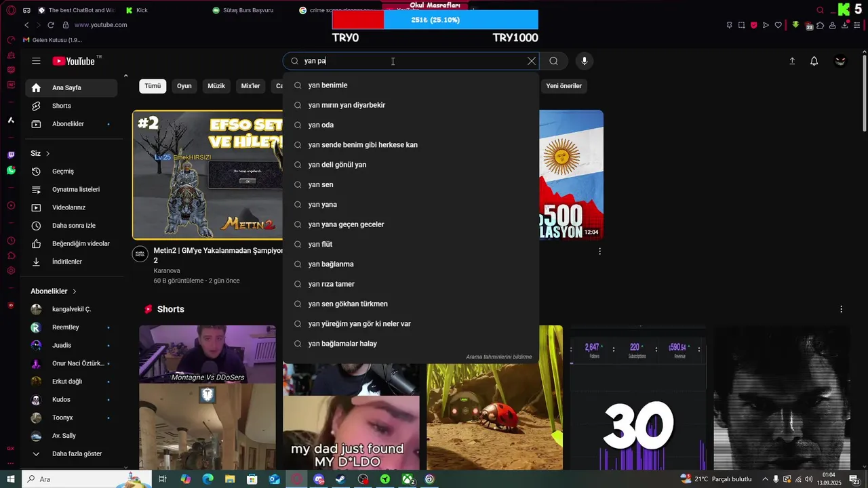Open ReemBey channel subscription
This screenshot has width=868, height=488.
tap(71, 327)
